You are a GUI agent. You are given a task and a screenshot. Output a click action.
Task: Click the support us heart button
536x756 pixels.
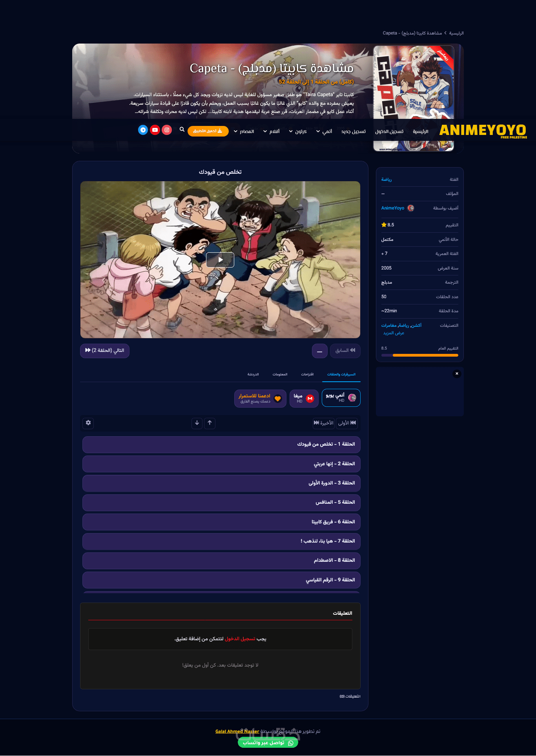point(260,399)
